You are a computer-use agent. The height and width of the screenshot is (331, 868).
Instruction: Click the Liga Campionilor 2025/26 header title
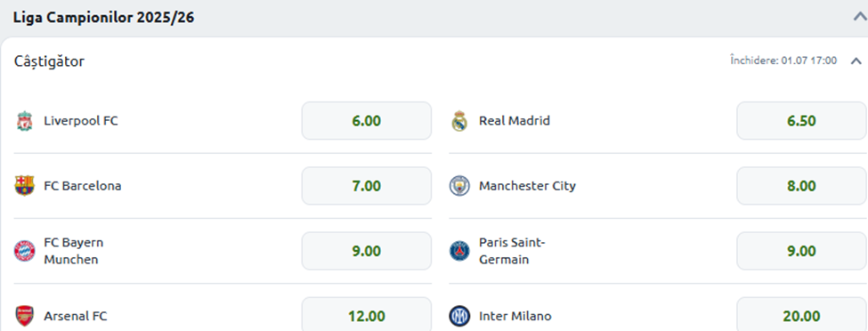coord(103,18)
